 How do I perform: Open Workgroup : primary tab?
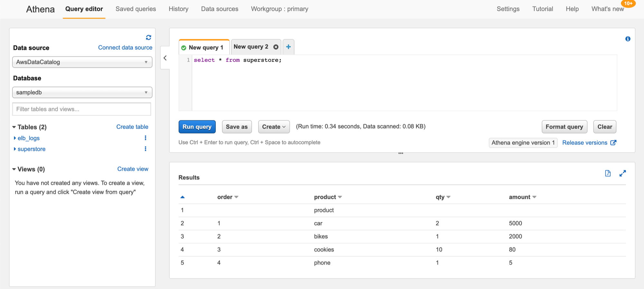(x=279, y=9)
